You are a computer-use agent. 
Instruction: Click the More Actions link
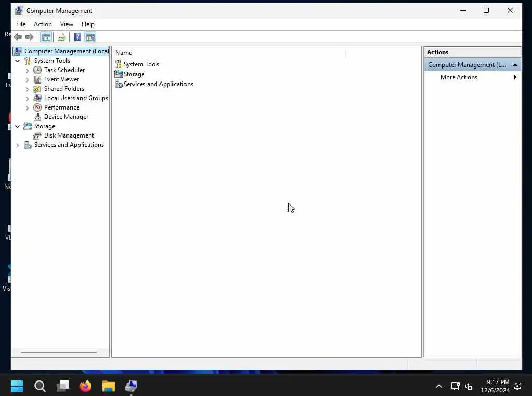[x=459, y=77]
